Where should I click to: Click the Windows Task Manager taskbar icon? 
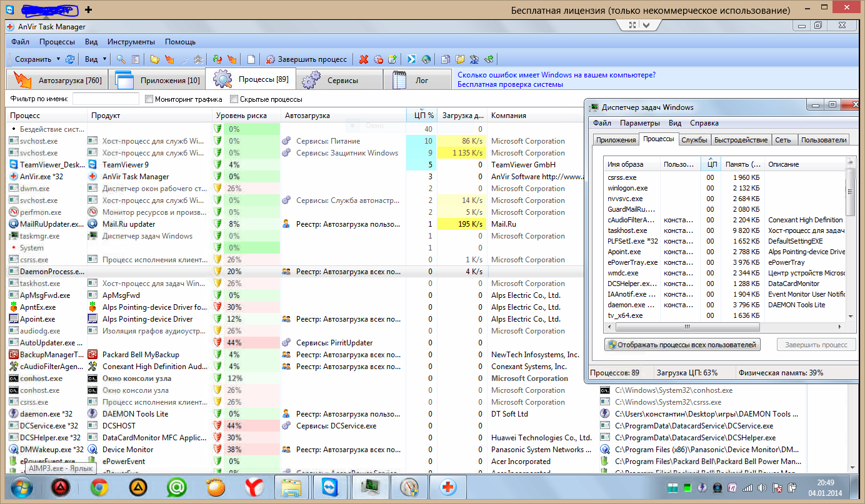coord(369,487)
